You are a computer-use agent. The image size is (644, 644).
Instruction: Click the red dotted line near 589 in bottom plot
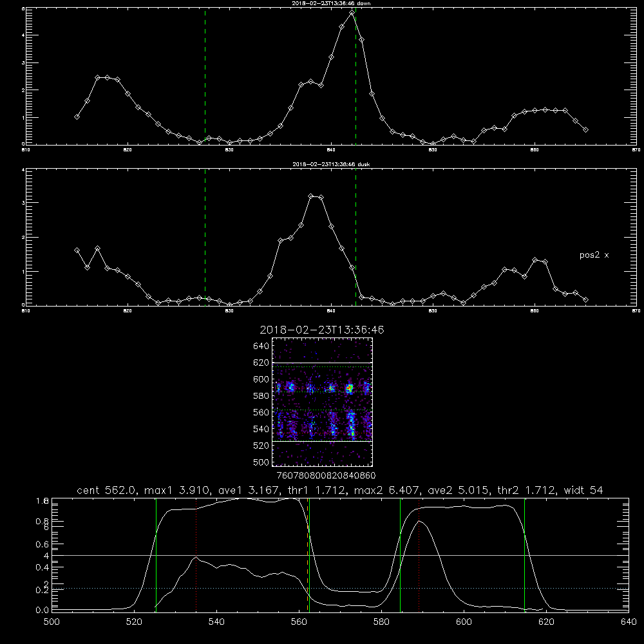[419, 554]
